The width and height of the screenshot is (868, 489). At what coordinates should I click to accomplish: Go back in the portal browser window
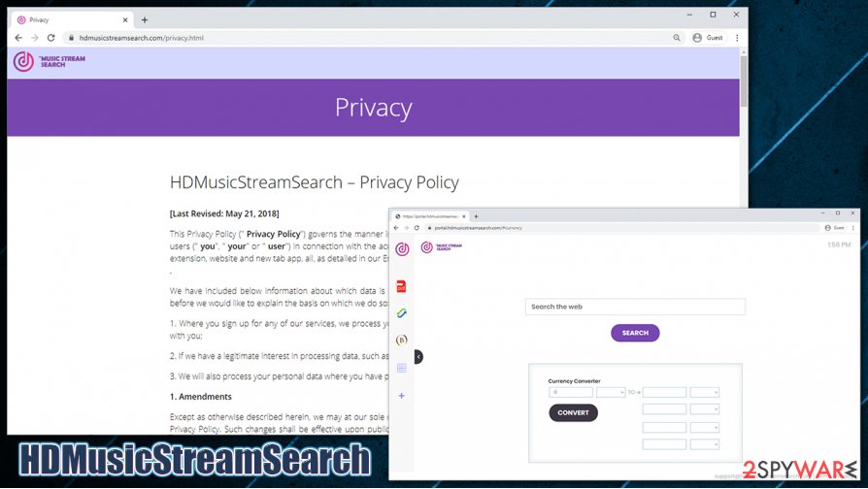click(396, 228)
